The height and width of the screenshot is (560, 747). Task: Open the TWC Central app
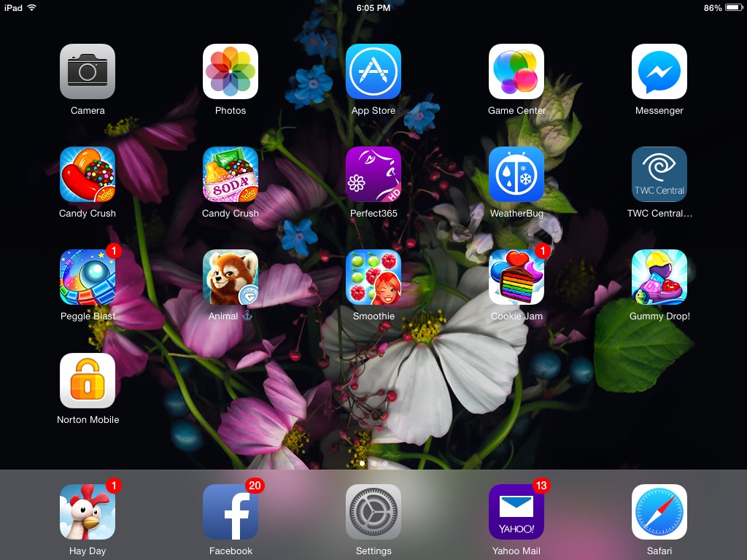[x=659, y=174]
